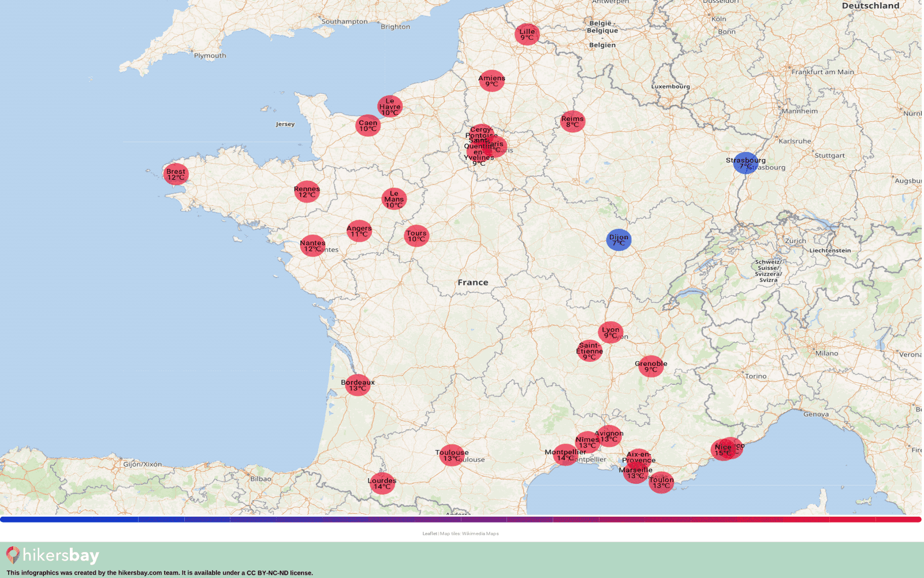This screenshot has width=924, height=578.
Task: Select the Amiens 9°C marker
Action: 491,81
